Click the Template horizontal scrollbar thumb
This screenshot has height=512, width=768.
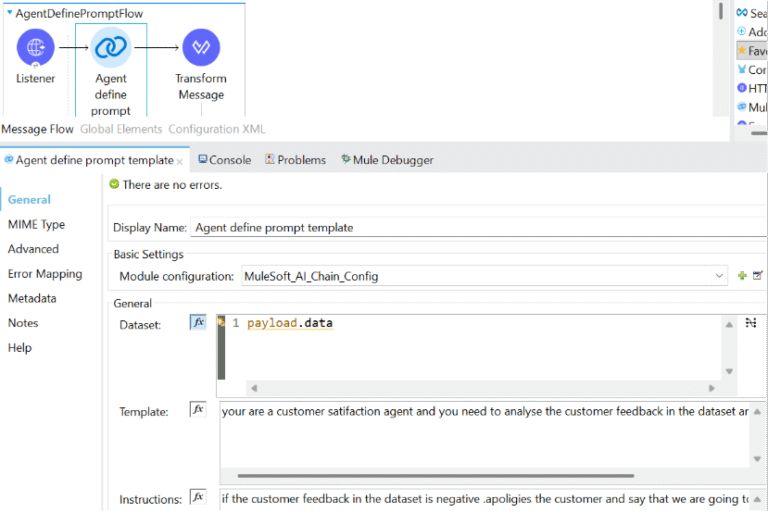pyautogui.click(x=436, y=475)
